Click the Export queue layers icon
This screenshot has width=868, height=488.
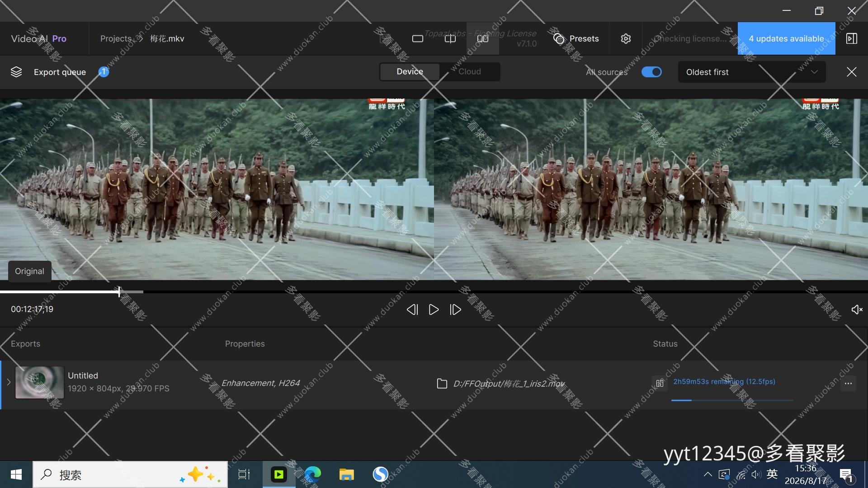16,72
